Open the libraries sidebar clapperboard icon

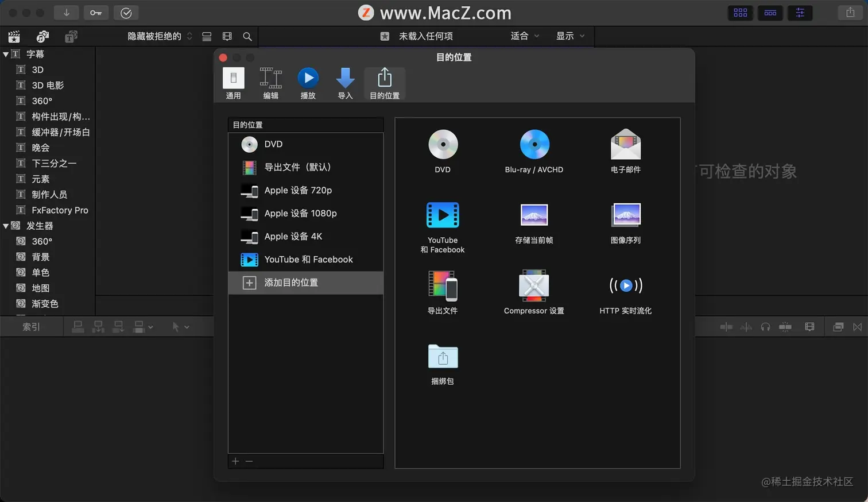(x=14, y=37)
